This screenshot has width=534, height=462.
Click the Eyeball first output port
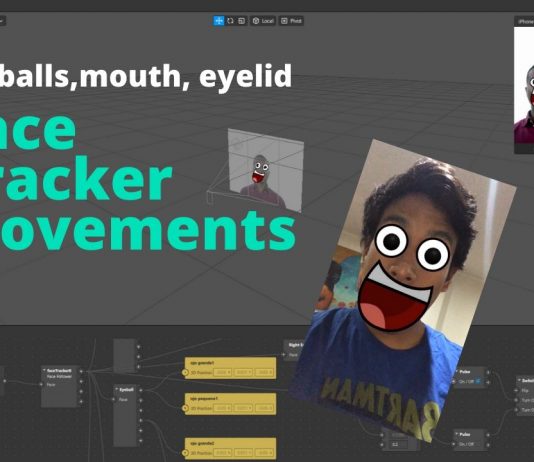(x=140, y=390)
